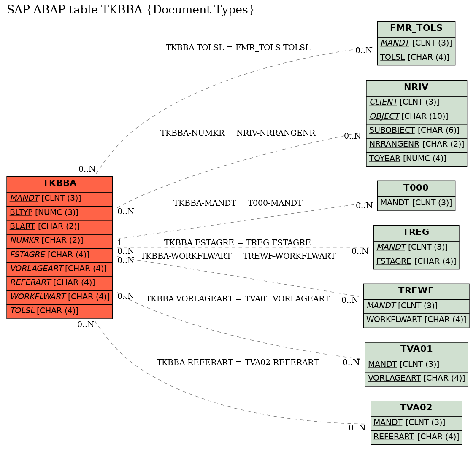Select the "TKBBA-NUMKR = NRIV-NRRANGENR" relation label
This screenshot has height=449, width=476.
click(x=238, y=133)
